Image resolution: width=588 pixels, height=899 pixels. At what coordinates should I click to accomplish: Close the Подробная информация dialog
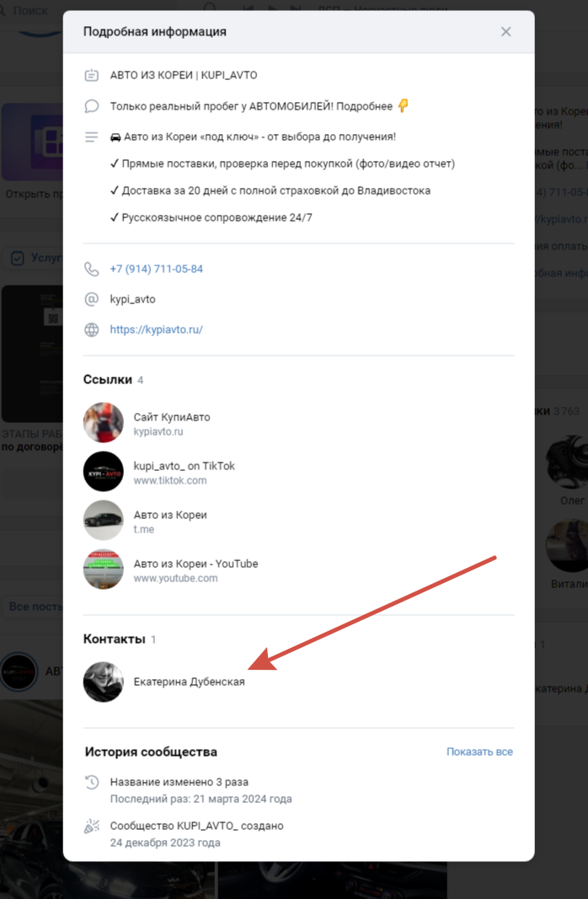[x=505, y=32]
